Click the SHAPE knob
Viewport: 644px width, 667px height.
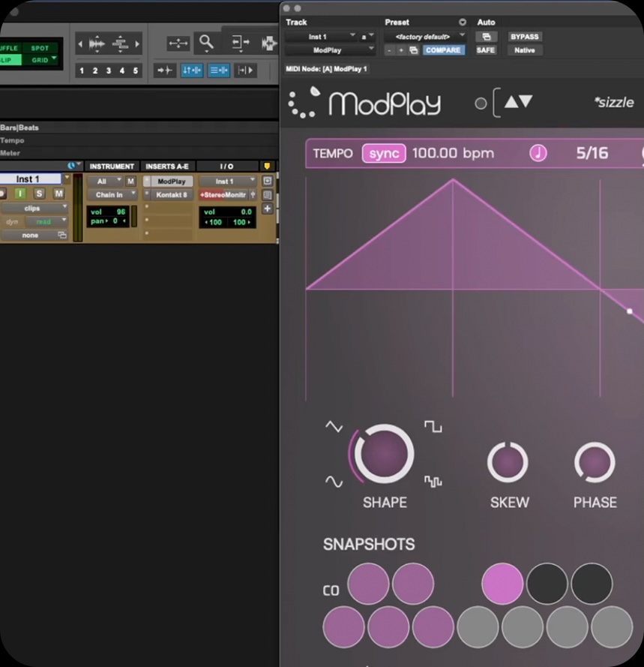click(x=384, y=454)
